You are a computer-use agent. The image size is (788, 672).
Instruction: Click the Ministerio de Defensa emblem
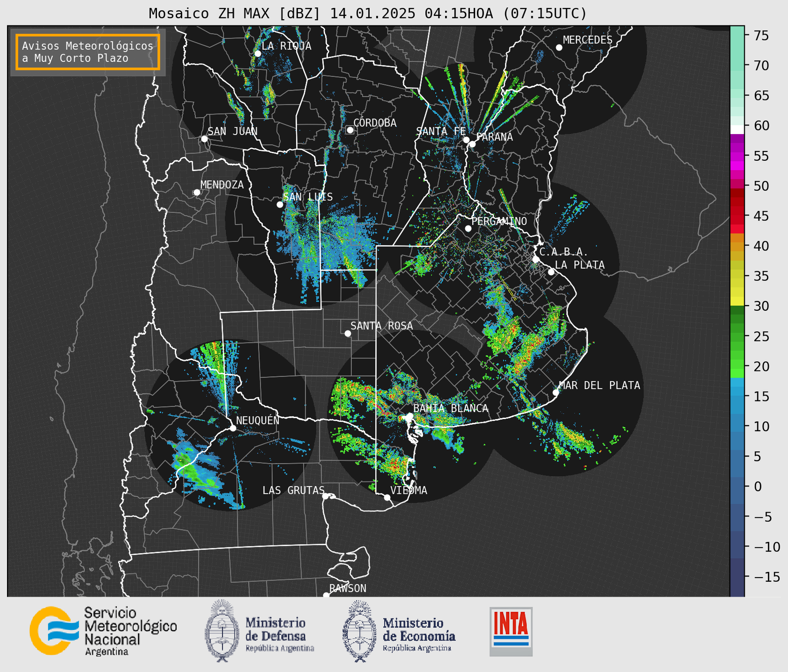coord(222,631)
